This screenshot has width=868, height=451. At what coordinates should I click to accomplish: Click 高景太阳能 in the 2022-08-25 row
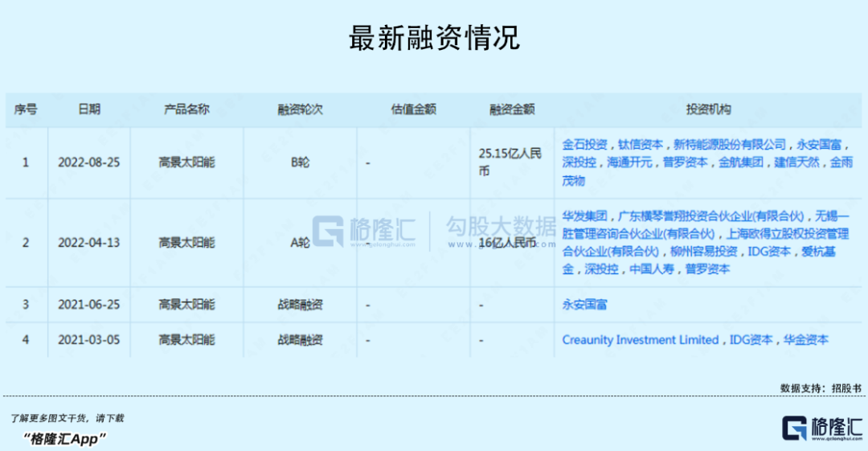186,162
